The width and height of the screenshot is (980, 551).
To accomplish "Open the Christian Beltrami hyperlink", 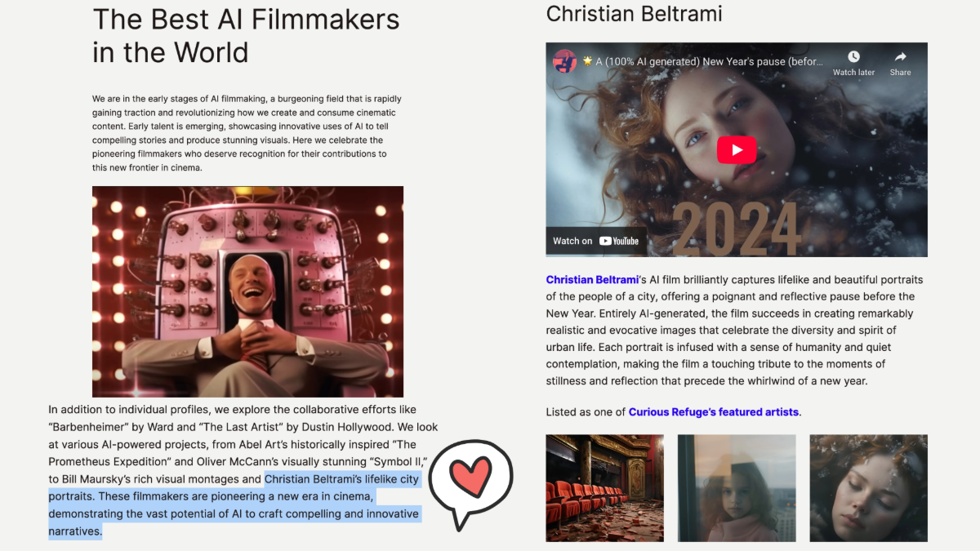I will tap(592, 280).
